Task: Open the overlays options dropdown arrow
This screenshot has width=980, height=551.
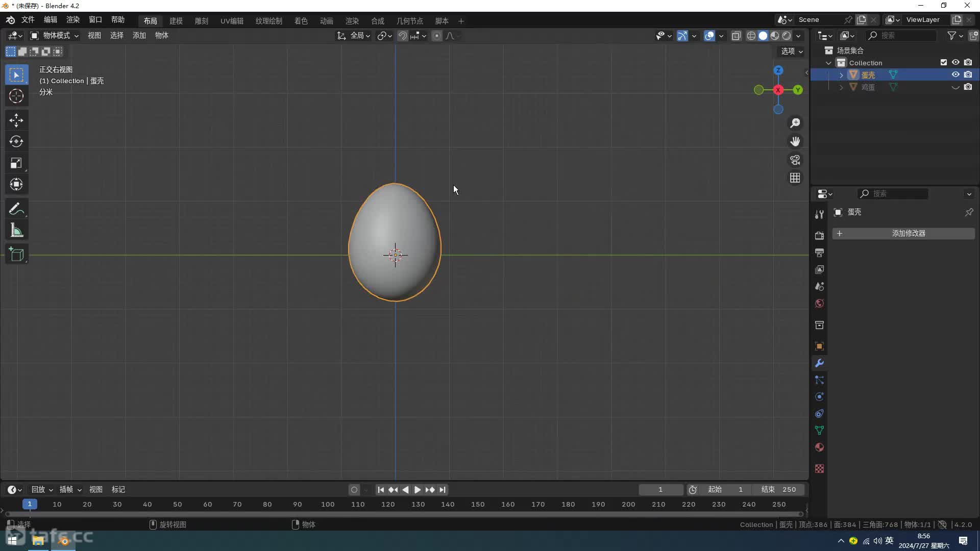Action: pos(721,36)
